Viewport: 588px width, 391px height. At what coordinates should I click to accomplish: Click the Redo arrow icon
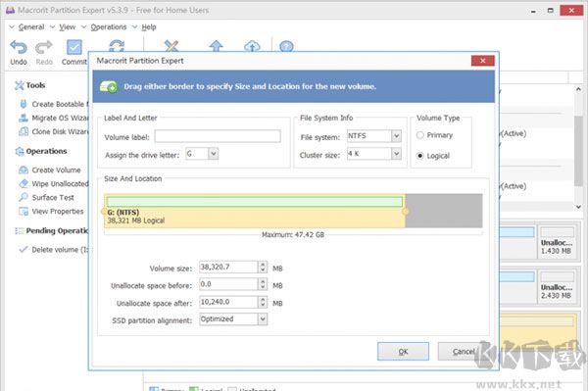(x=44, y=48)
